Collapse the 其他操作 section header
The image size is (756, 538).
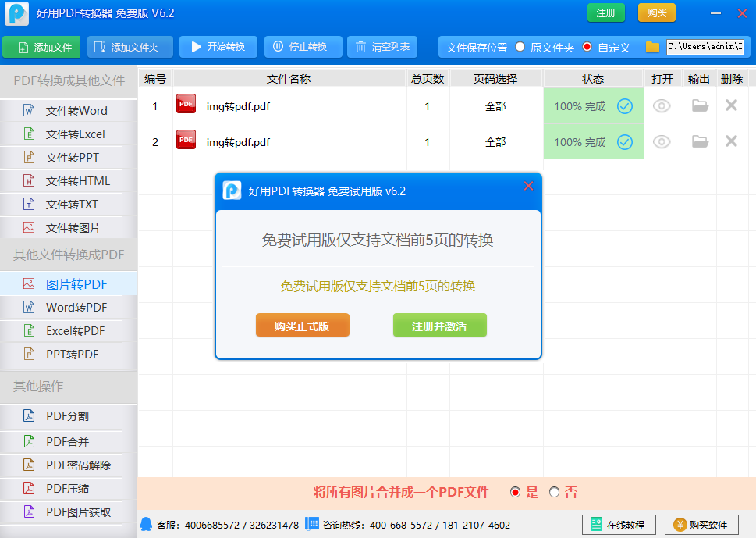click(x=68, y=386)
